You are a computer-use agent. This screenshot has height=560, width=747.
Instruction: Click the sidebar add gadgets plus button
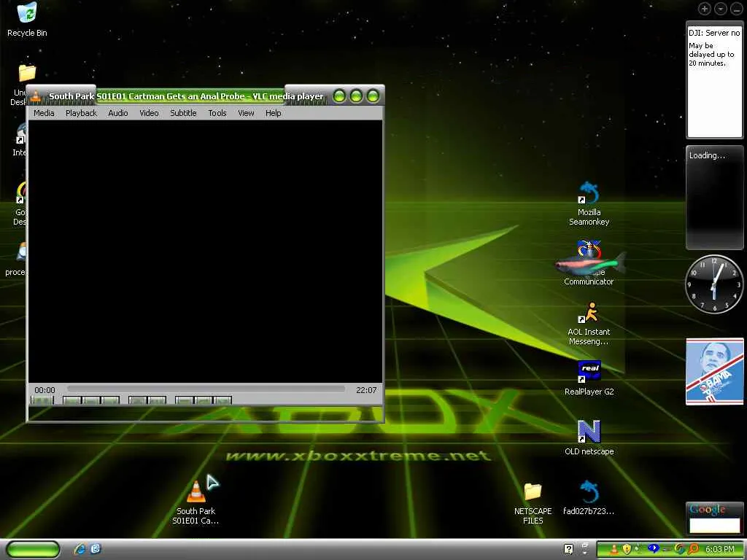(704, 9)
